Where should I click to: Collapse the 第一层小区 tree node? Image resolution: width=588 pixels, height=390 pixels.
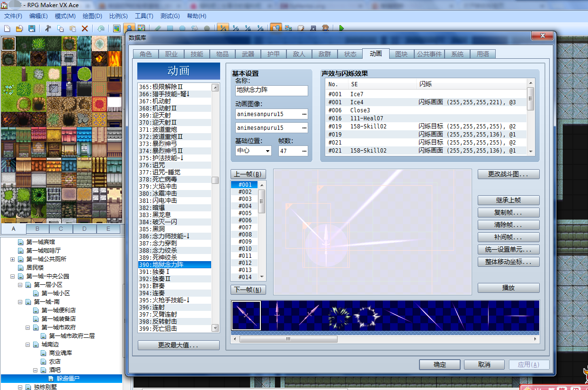coord(20,285)
